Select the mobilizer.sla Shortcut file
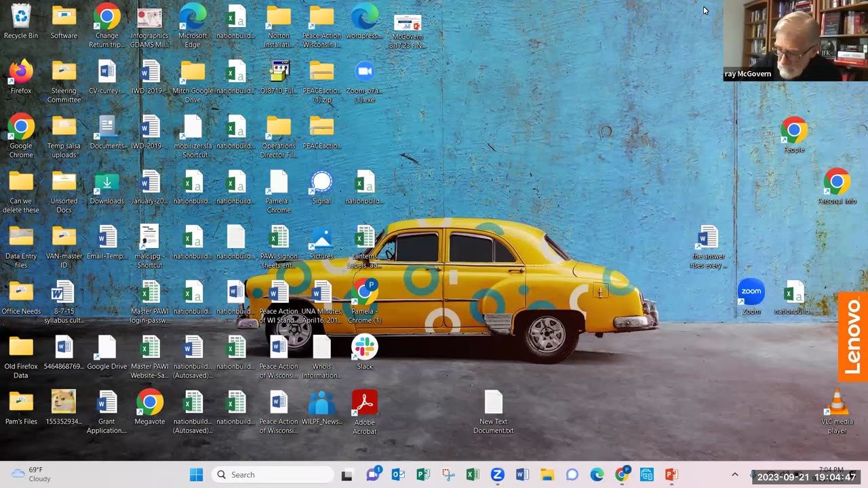Viewport: 868px width, 488px height. point(193,136)
